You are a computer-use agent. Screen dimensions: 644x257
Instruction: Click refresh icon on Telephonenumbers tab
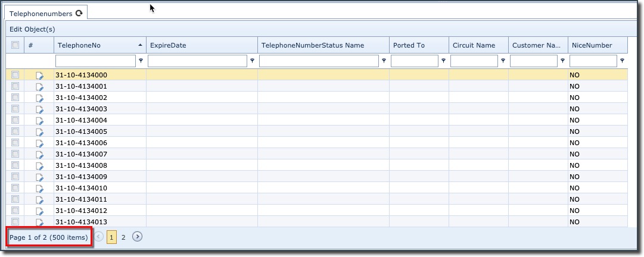point(79,13)
